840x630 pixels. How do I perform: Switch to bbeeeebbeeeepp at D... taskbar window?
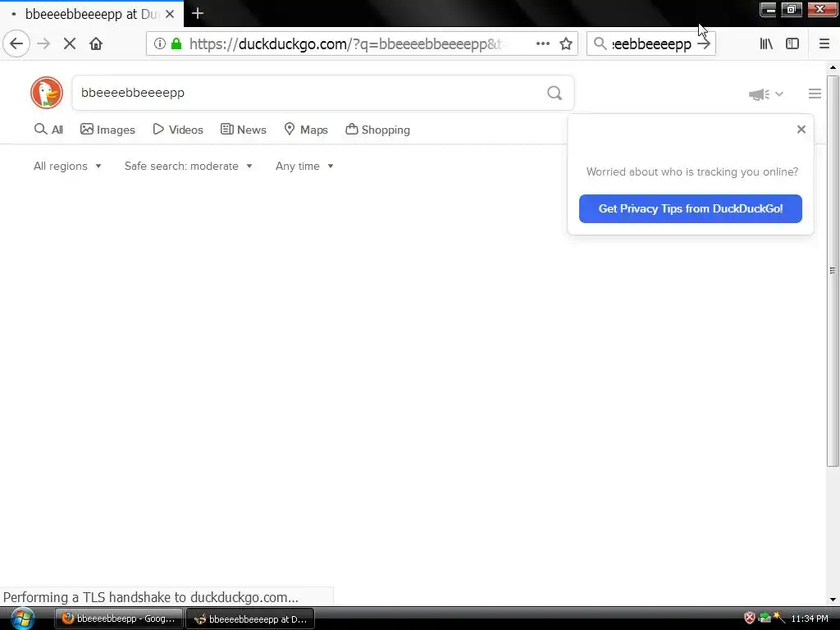click(250, 619)
